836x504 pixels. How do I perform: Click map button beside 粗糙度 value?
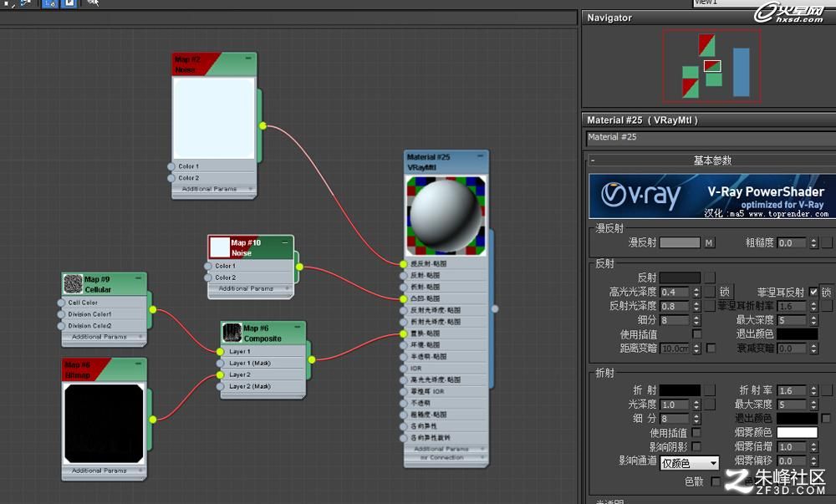827,243
